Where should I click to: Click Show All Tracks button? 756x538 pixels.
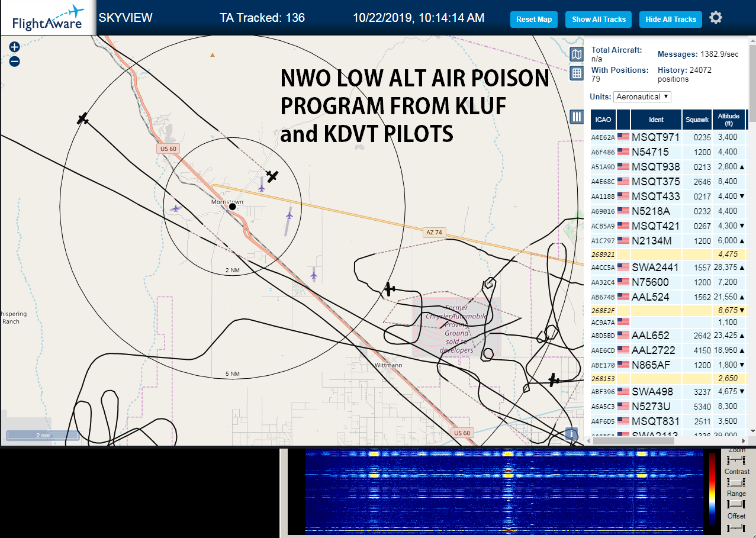click(599, 20)
